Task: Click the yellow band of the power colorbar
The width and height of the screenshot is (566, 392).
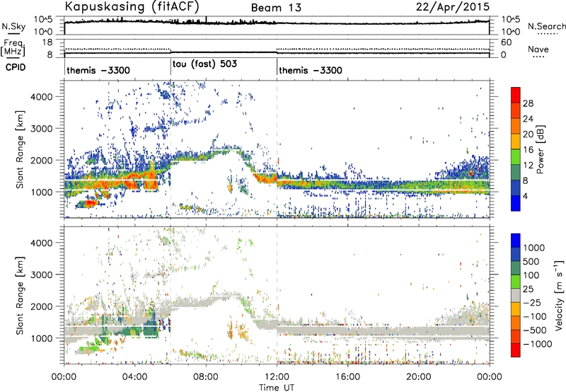Action: 516,141
